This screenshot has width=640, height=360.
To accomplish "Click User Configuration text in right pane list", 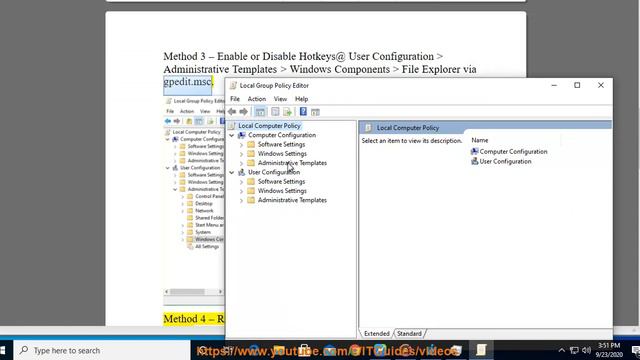I will click(x=505, y=161).
